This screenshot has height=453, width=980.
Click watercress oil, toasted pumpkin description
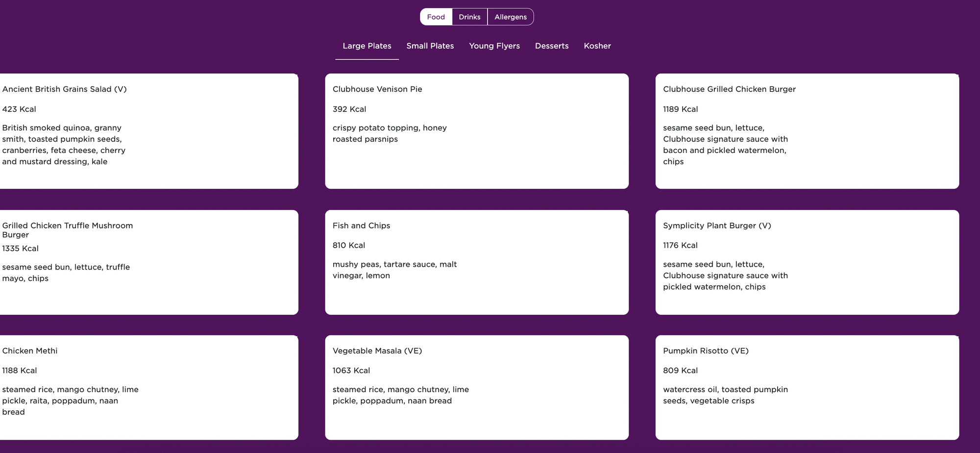tap(725, 395)
